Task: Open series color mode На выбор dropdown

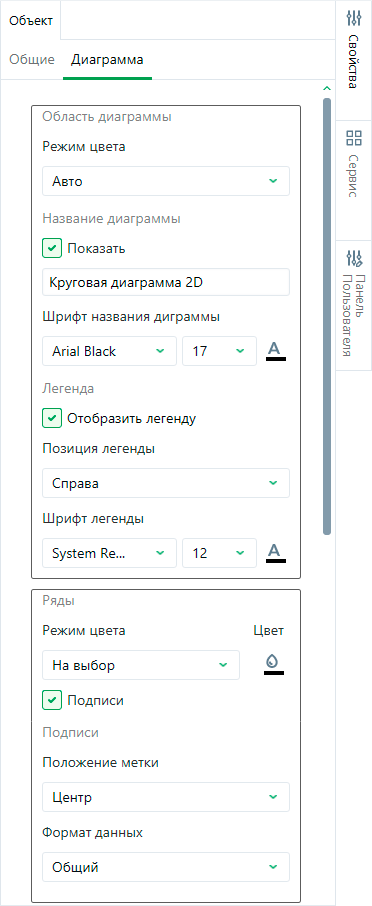Action: tap(141, 665)
